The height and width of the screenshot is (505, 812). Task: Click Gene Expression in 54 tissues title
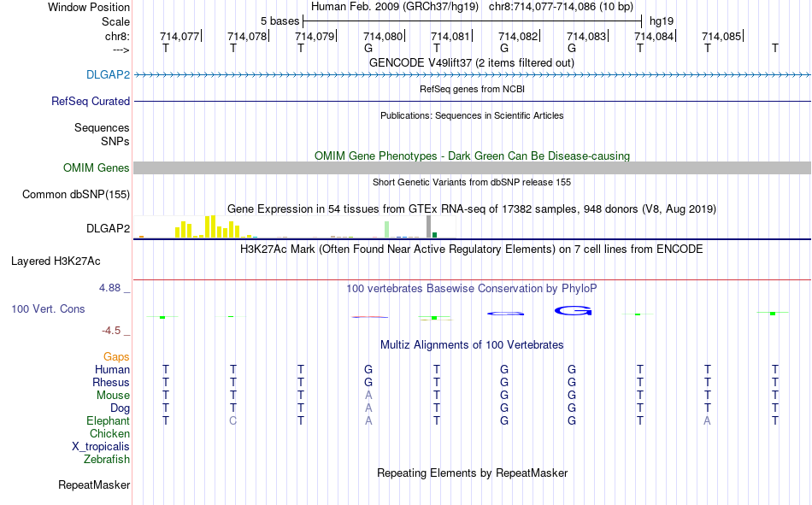[x=472, y=208]
